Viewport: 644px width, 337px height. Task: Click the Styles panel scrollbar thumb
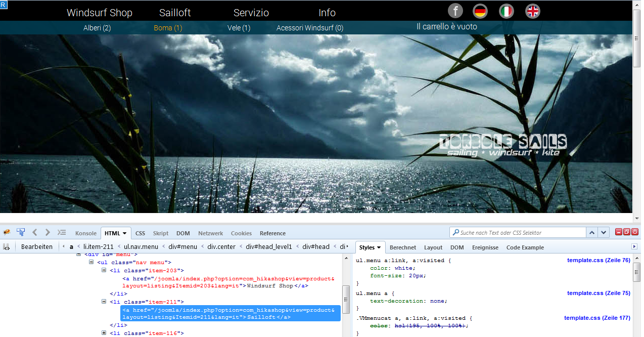[x=637, y=272]
